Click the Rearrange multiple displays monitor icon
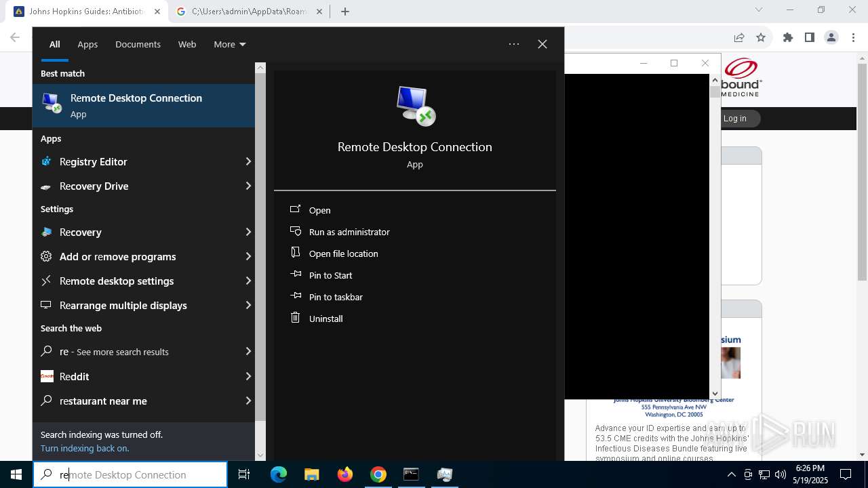The image size is (868, 488). 46,305
